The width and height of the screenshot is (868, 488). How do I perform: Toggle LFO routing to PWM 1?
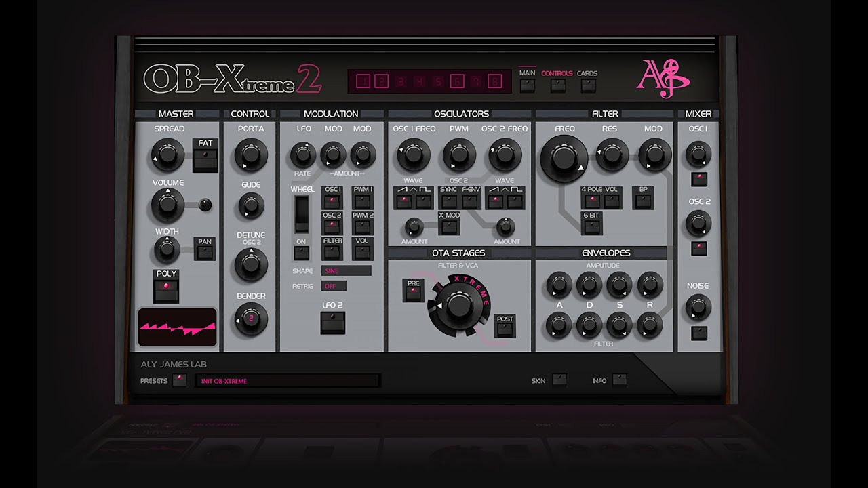362,201
